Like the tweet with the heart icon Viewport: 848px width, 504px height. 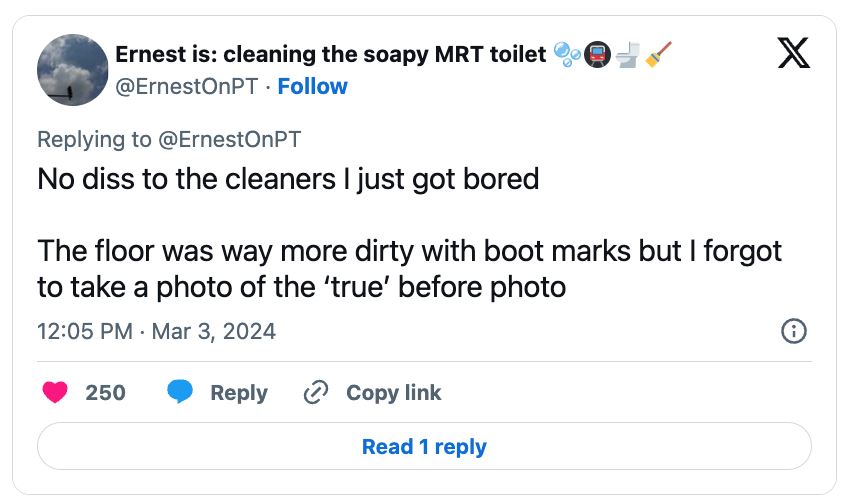click(x=57, y=393)
